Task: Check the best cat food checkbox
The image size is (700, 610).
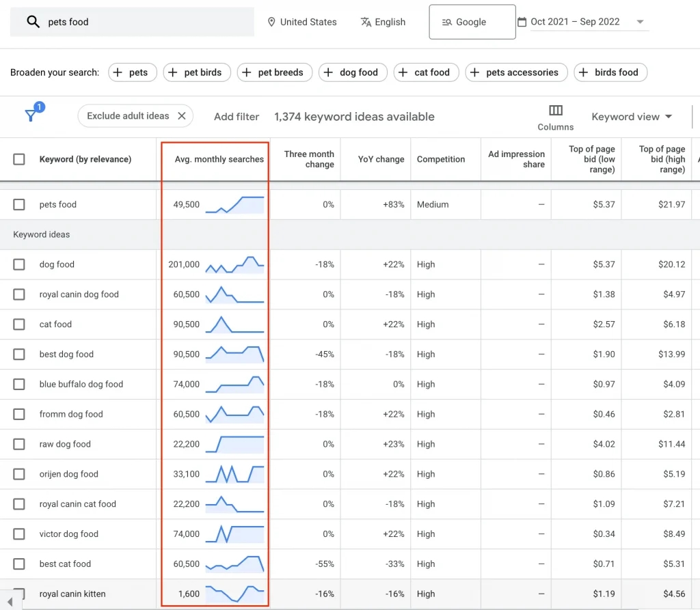Action: click(18, 564)
